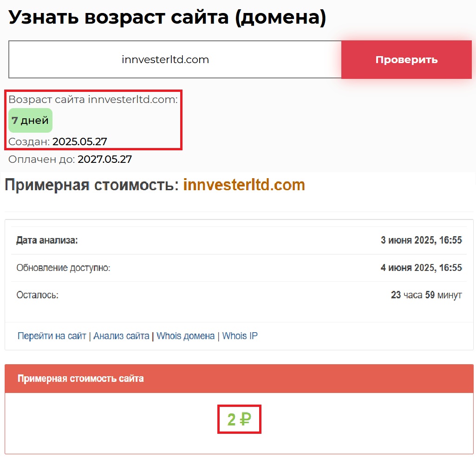This screenshot has width=476, height=457.
Task: Follow the Whois домена link
Action: 185,336
